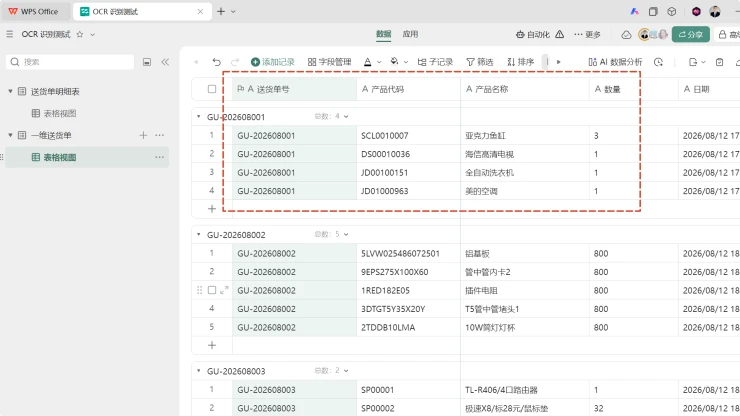Viewport: 740px width, 416px height.
Task: Open the total count dropdown for GU-202608002
Action: pyautogui.click(x=346, y=235)
